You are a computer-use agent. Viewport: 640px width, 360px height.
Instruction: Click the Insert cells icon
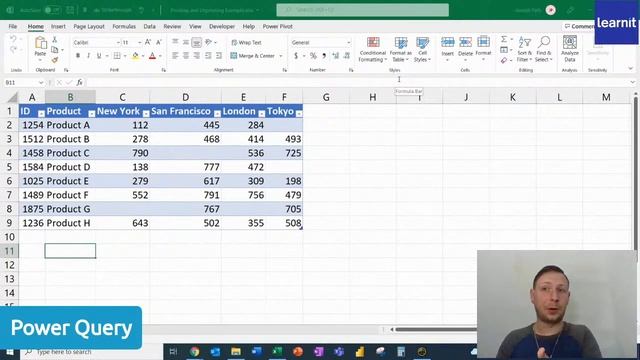tap(447, 42)
